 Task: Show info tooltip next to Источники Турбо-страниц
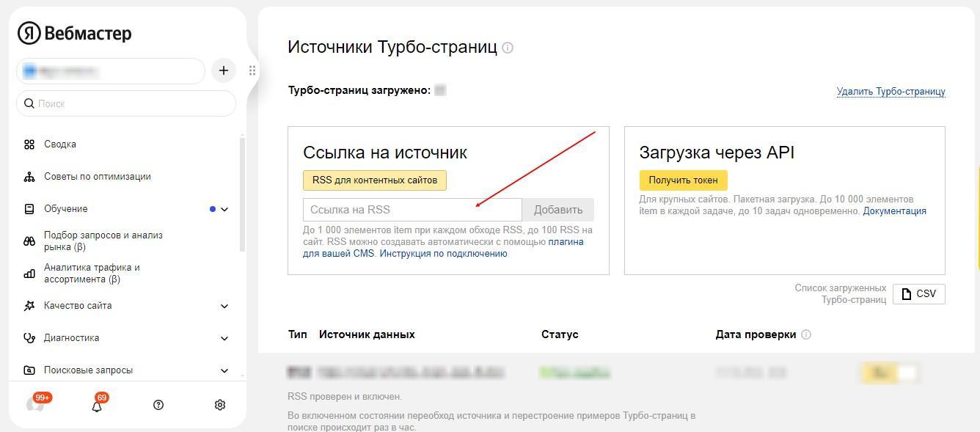(508, 48)
